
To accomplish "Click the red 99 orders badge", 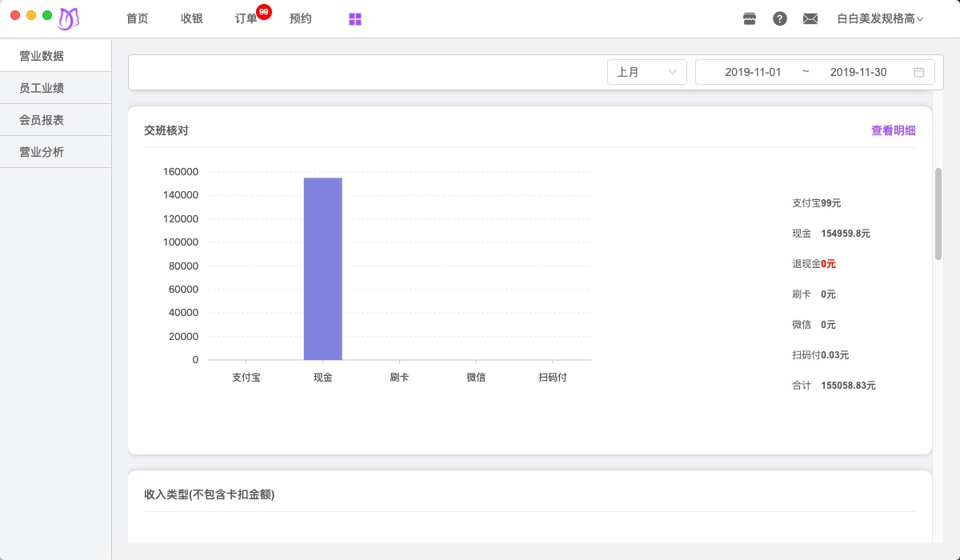I will click(264, 12).
